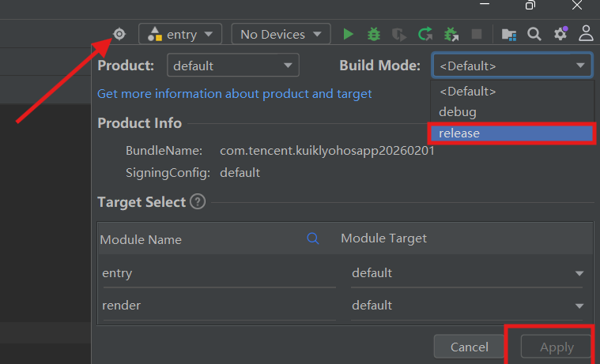The image size is (600, 364).
Task: Restore down the window
Action: click(530, 5)
